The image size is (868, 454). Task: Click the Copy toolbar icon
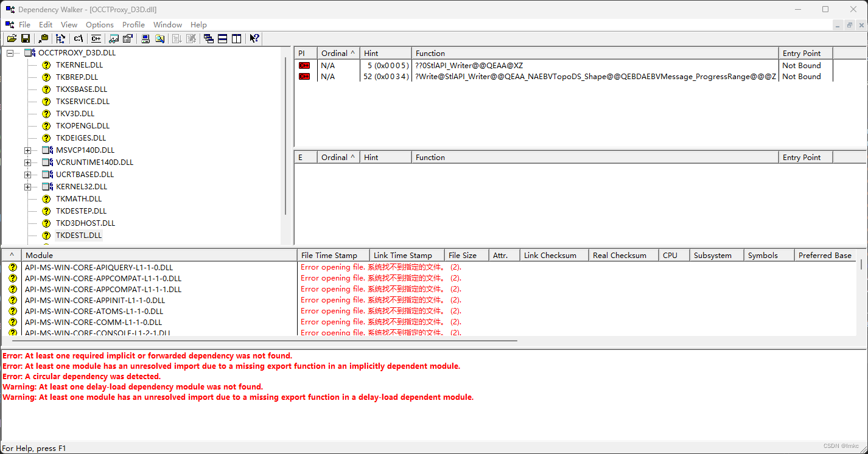click(x=43, y=38)
